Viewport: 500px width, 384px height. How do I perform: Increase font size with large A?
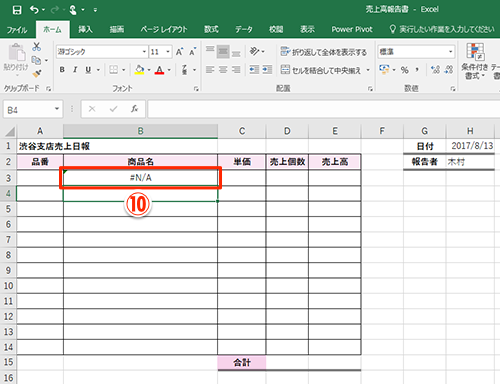[179, 52]
